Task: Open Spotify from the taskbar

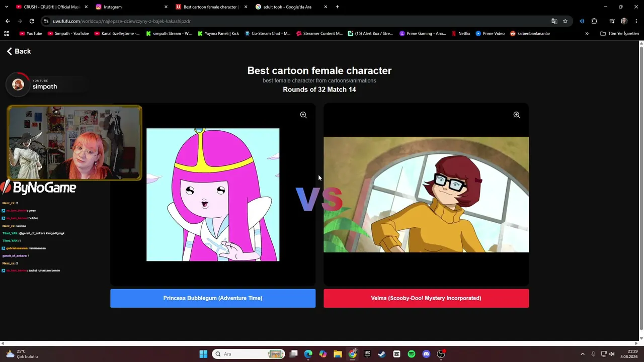Action: pyautogui.click(x=412, y=354)
